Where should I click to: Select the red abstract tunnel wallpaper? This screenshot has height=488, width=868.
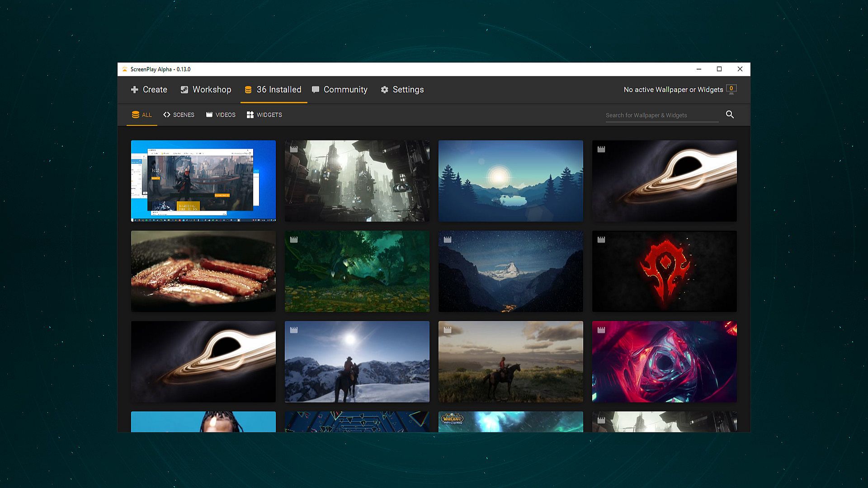[664, 361]
